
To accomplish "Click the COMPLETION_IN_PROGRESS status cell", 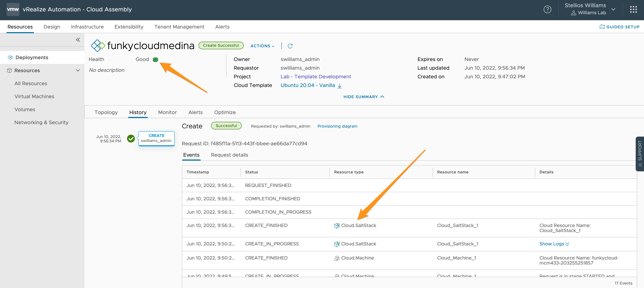I will 278,212.
